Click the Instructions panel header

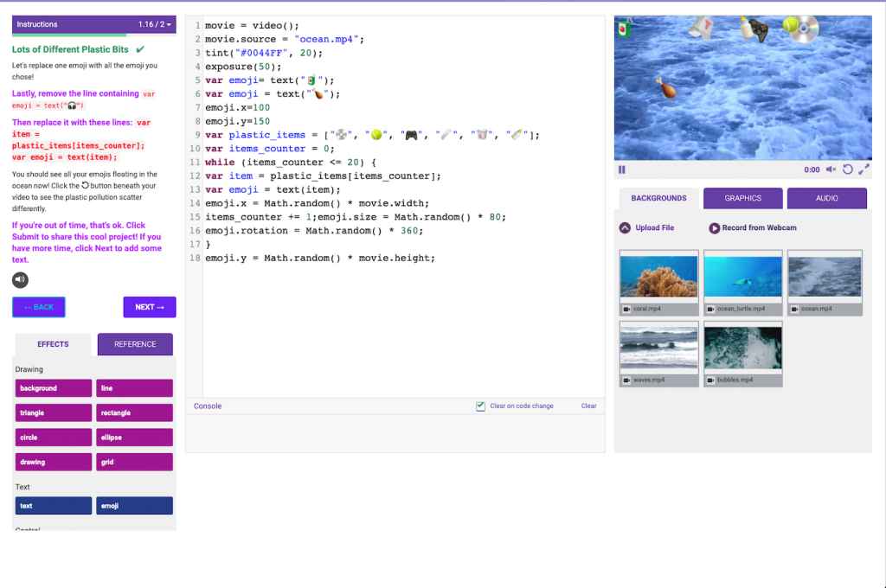(x=93, y=24)
